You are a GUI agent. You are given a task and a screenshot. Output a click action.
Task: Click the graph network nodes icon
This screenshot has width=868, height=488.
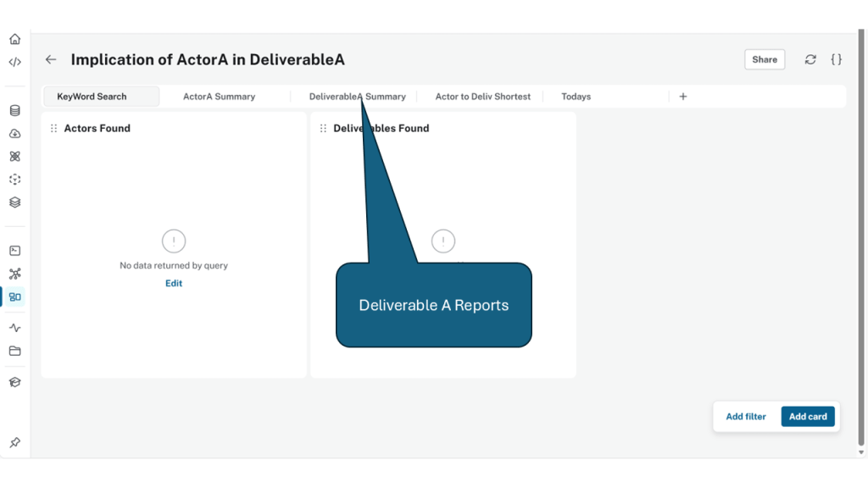tap(14, 274)
